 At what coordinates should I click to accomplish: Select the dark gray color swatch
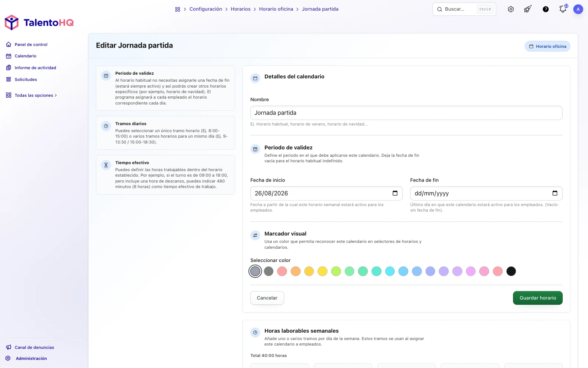[x=269, y=271]
